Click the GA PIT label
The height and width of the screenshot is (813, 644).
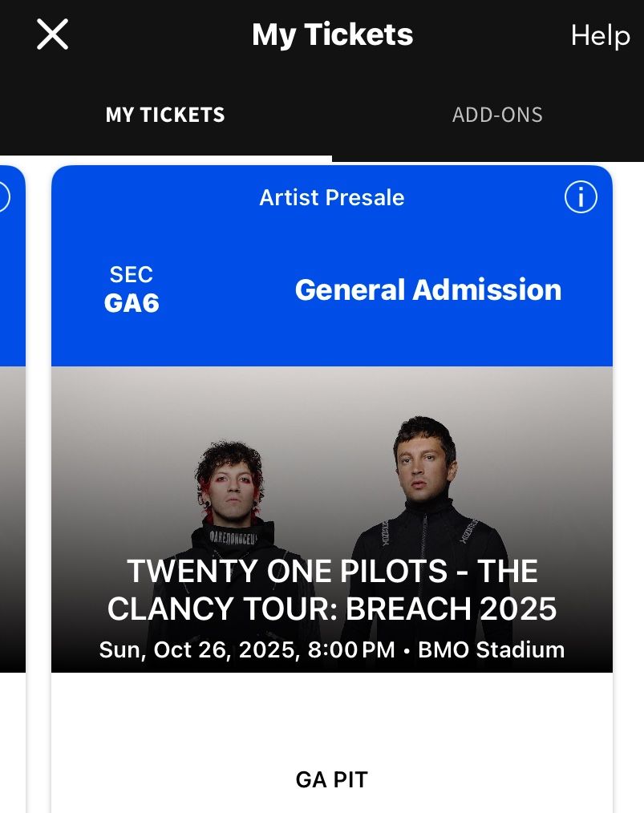pyautogui.click(x=331, y=779)
